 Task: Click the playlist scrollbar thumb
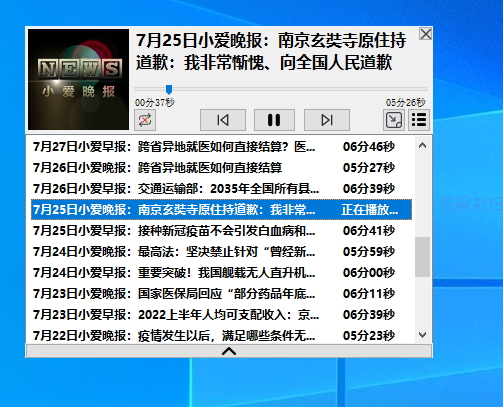click(422, 257)
